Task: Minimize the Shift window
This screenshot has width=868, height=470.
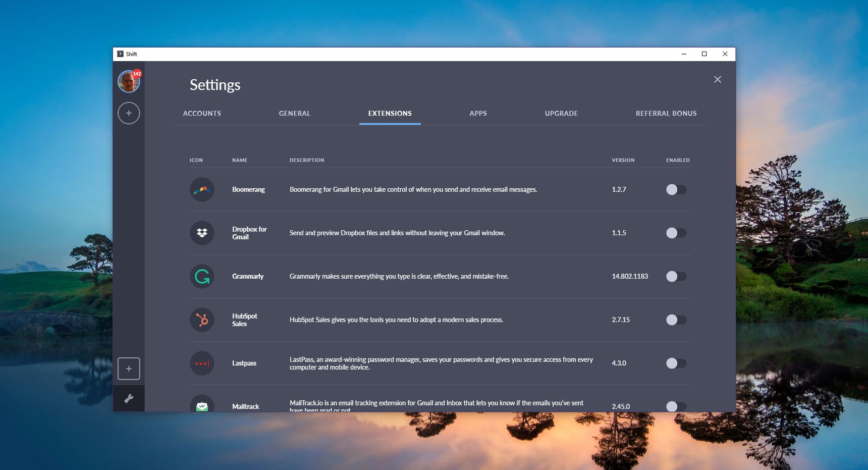Action: 684,54
